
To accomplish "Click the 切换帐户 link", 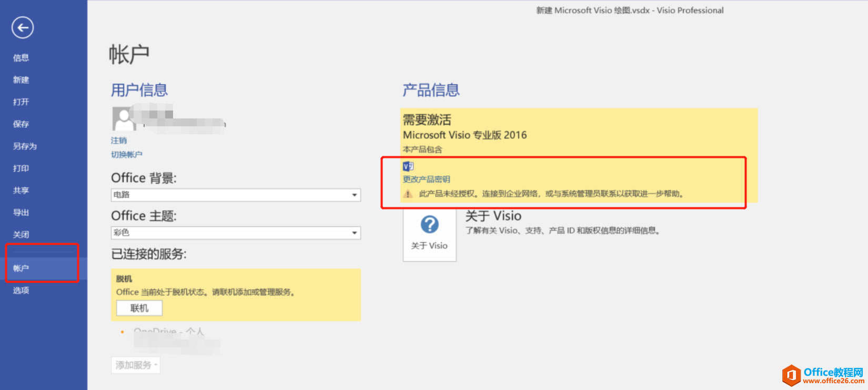I will coord(127,154).
